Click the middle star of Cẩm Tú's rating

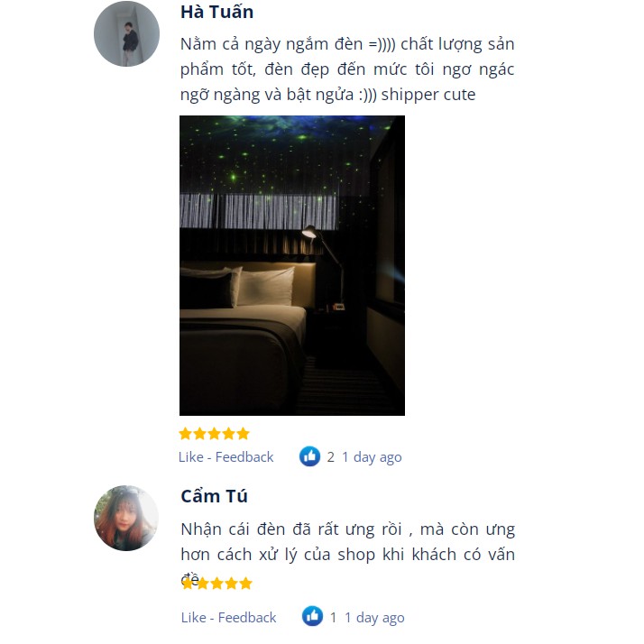(216, 584)
